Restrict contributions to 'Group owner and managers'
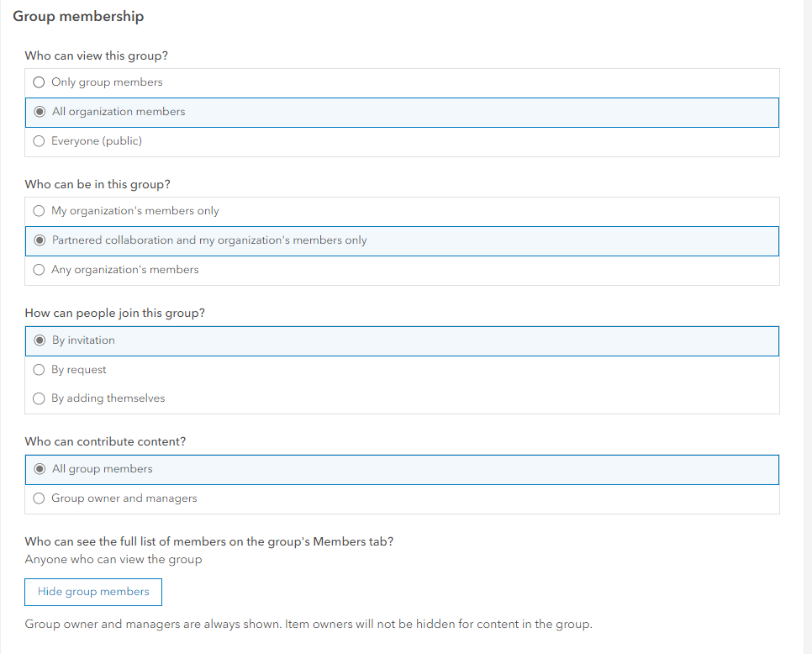 pyautogui.click(x=39, y=498)
